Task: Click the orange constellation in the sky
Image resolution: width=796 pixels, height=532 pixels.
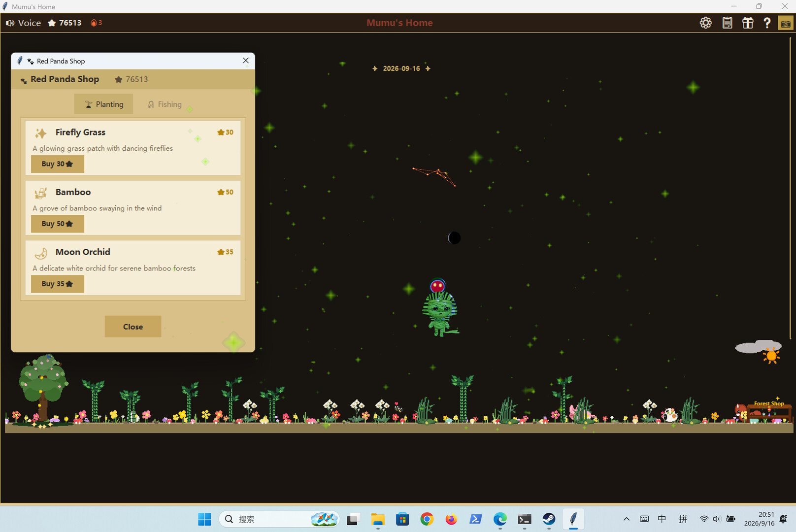Action: point(434,176)
